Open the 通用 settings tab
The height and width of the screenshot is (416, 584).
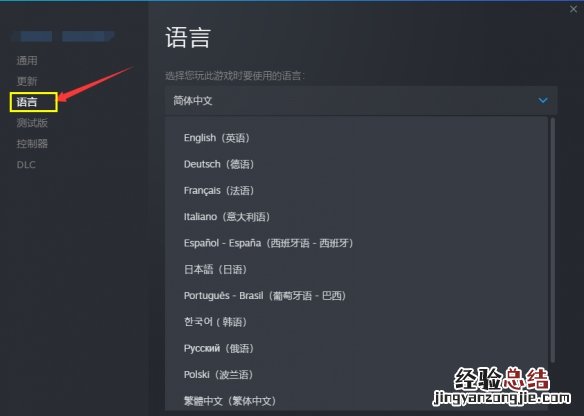[x=27, y=60]
